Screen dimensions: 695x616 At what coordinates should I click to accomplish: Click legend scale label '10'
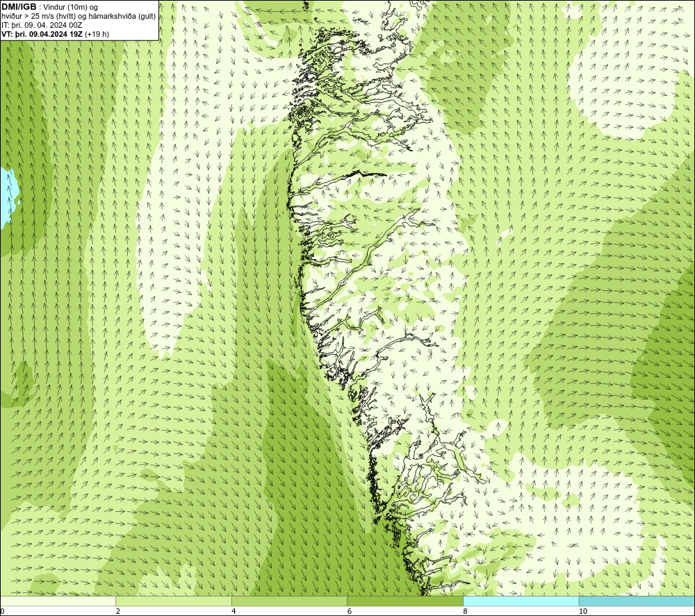(583, 611)
